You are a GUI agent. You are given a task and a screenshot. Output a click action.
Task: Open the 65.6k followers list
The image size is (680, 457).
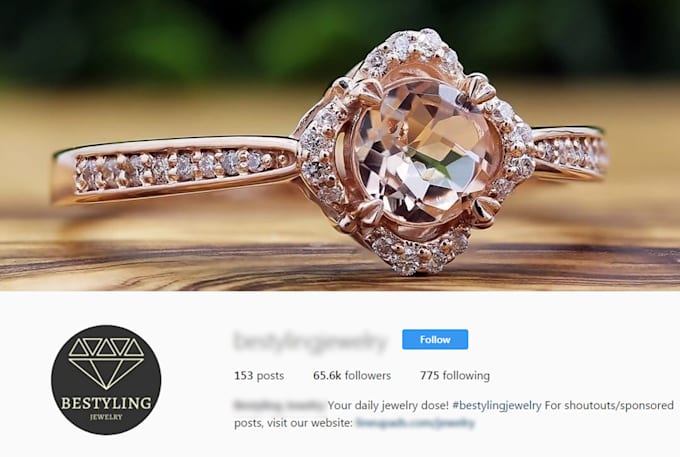click(x=352, y=375)
